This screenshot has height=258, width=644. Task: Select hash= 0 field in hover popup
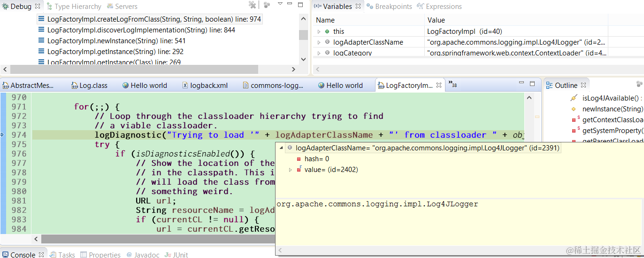(x=317, y=159)
